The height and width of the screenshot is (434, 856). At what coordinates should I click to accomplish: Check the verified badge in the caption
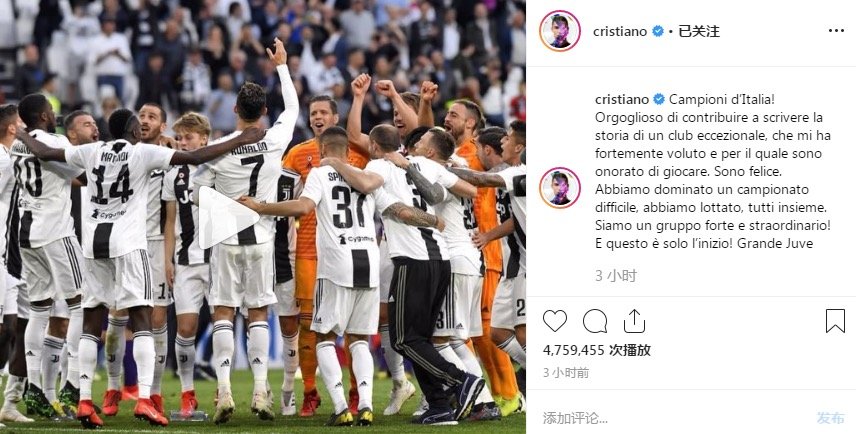pyautogui.click(x=659, y=99)
